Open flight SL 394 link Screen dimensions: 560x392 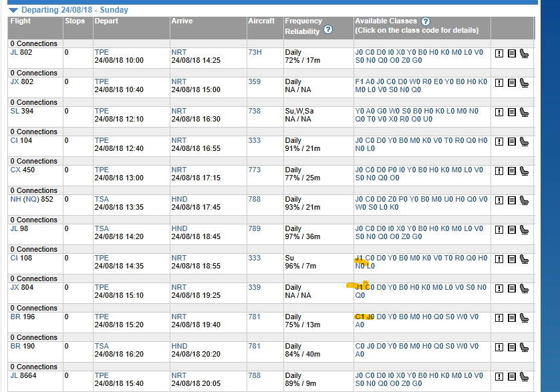pyautogui.click(x=22, y=111)
